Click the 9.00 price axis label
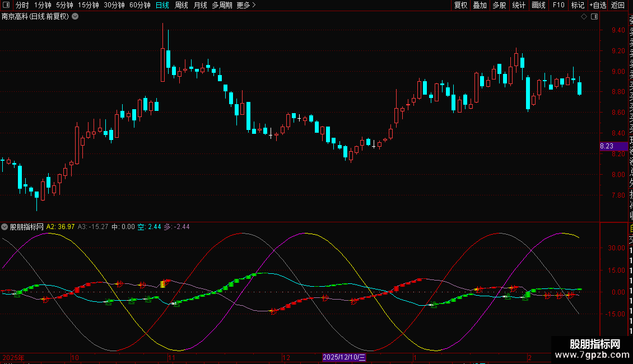Screen dimensions: 633x364 click(x=618, y=72)
